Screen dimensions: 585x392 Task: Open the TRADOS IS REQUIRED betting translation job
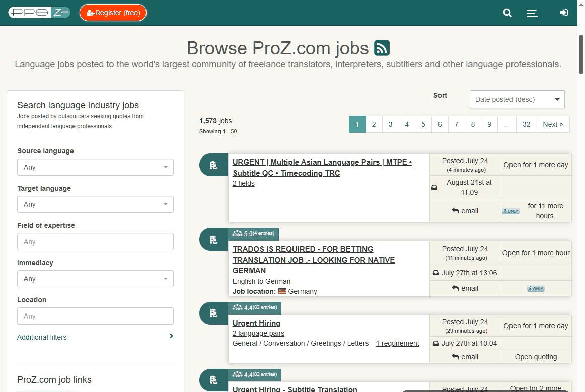313,260
